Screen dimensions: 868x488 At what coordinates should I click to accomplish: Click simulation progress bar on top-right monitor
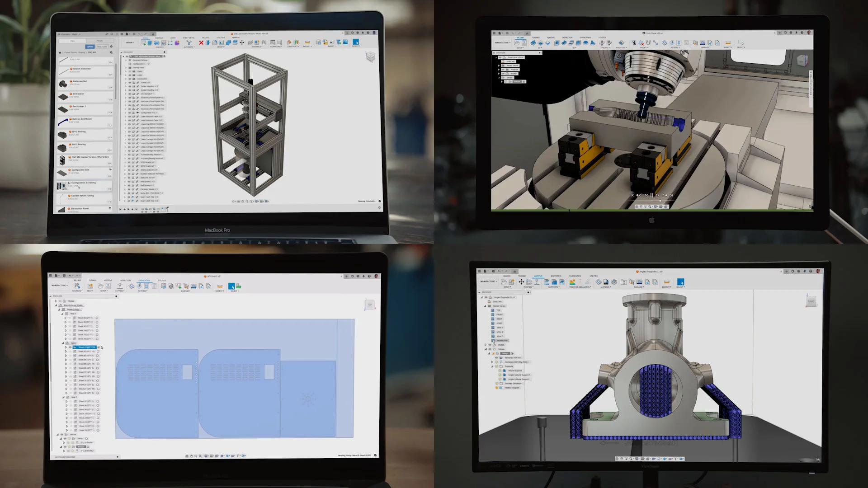[652, 210]
